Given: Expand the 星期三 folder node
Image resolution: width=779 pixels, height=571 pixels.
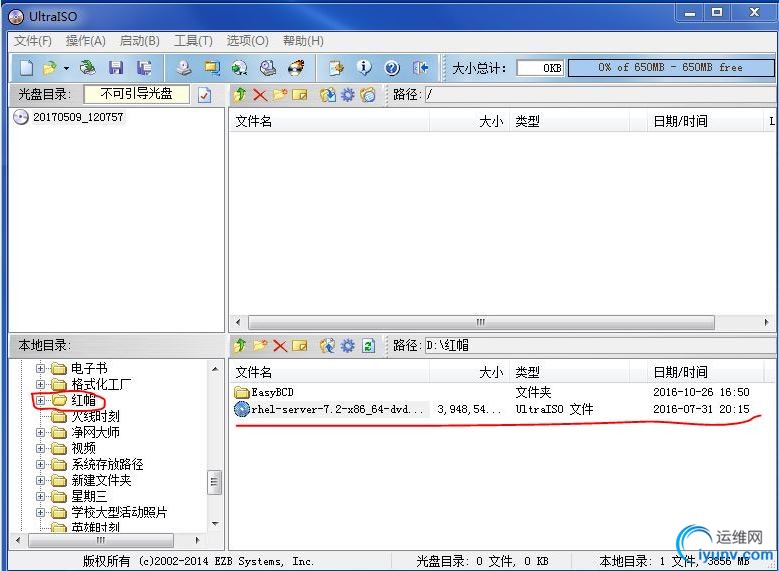Looking at the screenshot, I should (x=40, y=496).
